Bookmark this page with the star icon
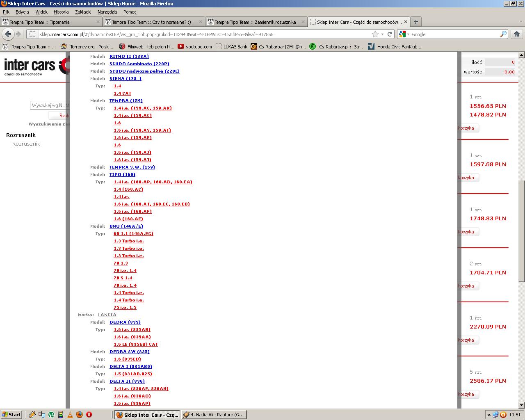Viewport: 525px width, 420px height. pos(375,34)
